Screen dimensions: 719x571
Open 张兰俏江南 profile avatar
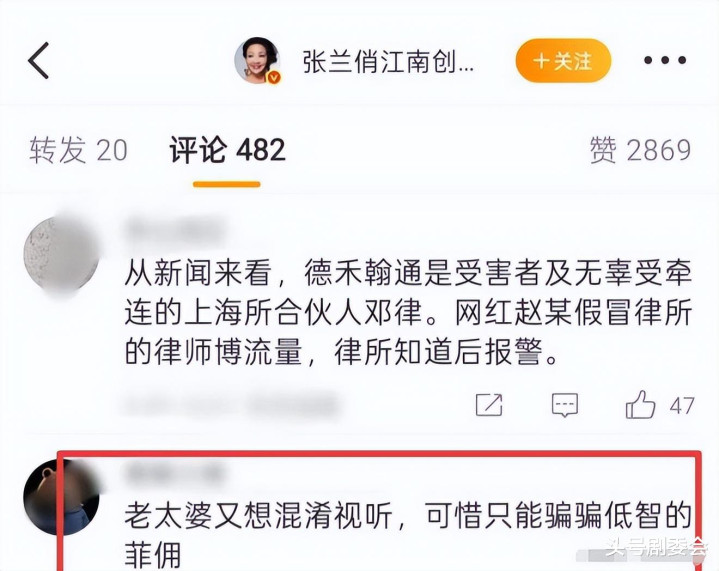pyautogui.click(x=257, y=61)
